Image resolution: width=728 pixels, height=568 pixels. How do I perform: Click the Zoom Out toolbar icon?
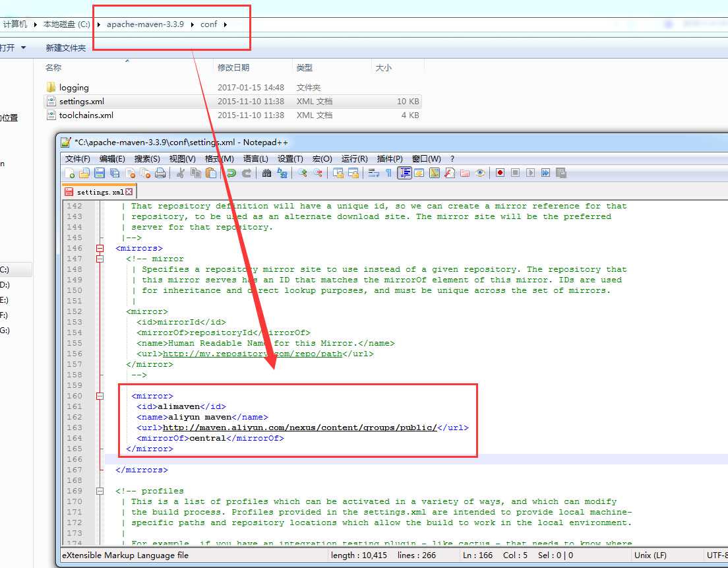click(318, 174)
